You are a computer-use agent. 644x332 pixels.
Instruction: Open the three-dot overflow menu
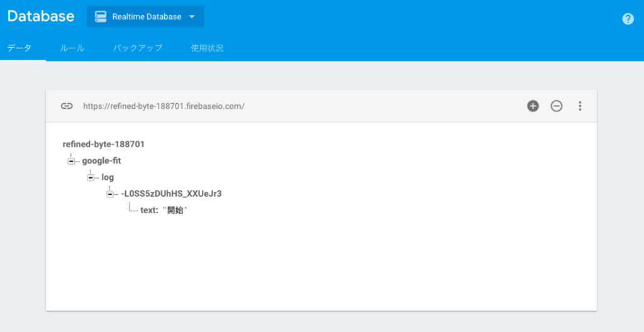[x=579, y=106]
